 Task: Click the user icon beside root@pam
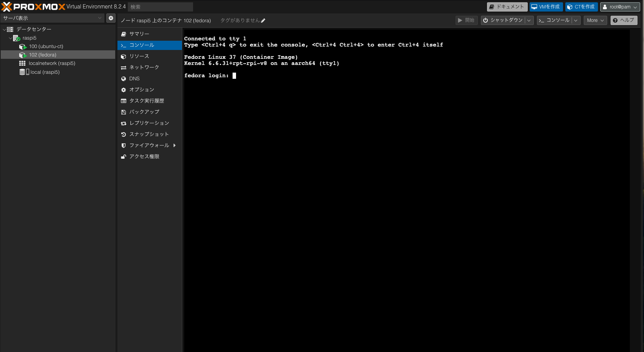[x=605, y=7]
